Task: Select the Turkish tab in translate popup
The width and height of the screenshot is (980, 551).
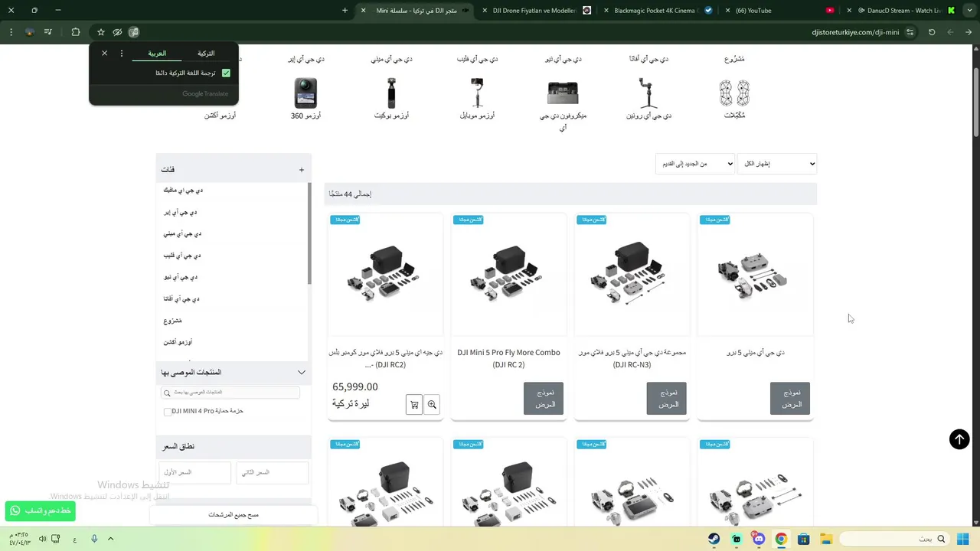Action: click(206, 54)
